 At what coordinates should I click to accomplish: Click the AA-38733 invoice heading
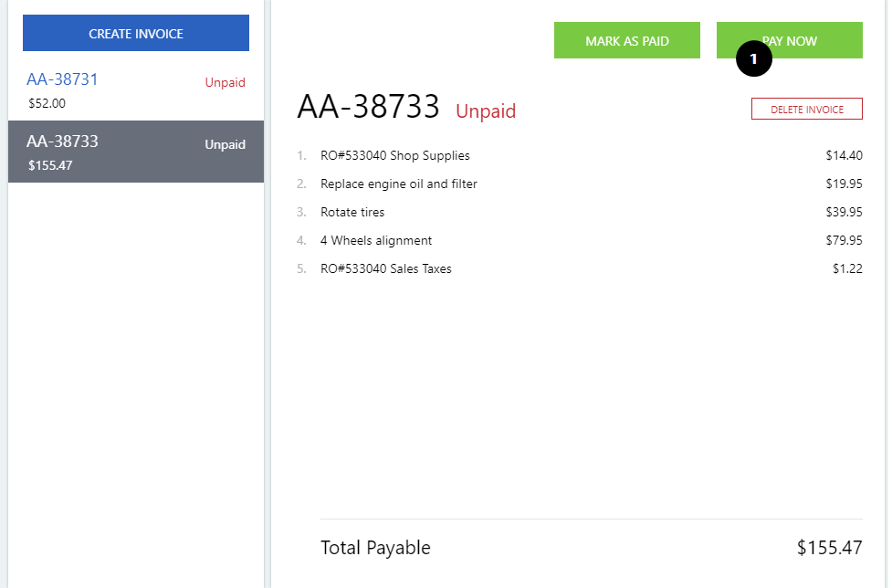369,108
